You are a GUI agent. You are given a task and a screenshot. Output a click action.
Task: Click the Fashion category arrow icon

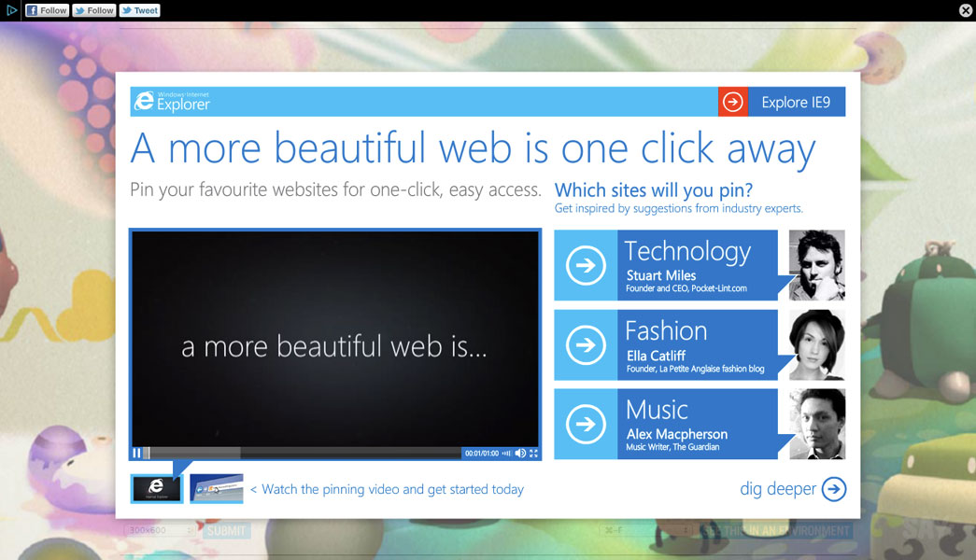click(x=586, y=345)
